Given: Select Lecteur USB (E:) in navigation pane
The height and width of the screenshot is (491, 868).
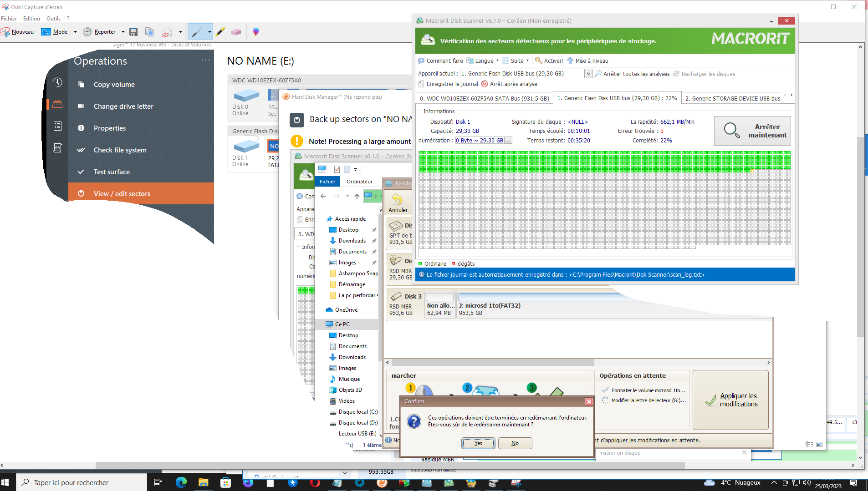Looking at the screenshot, I should point(357,434).
